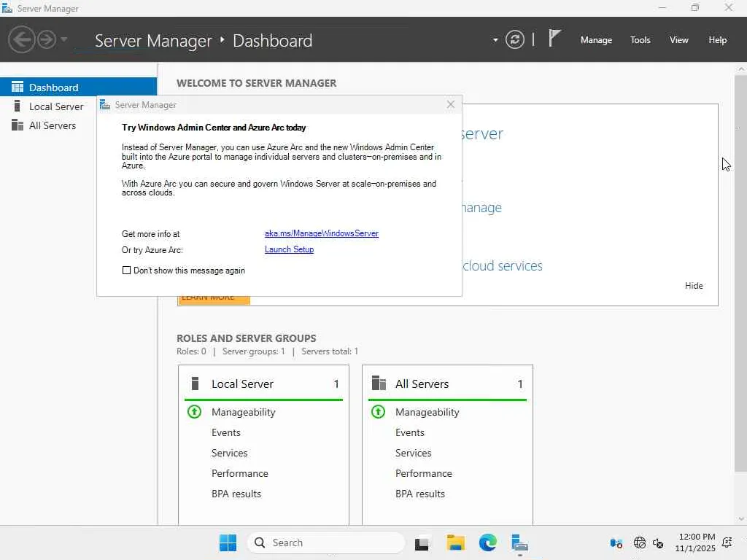Click the All Servers icon in sidebar
The image size is (747, 560).
(18, 125)
